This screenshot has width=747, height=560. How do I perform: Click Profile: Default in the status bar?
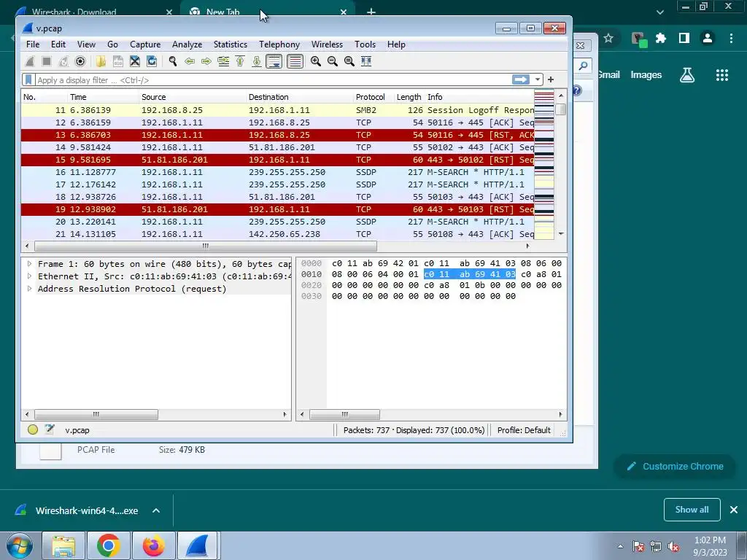coord(524,430)
